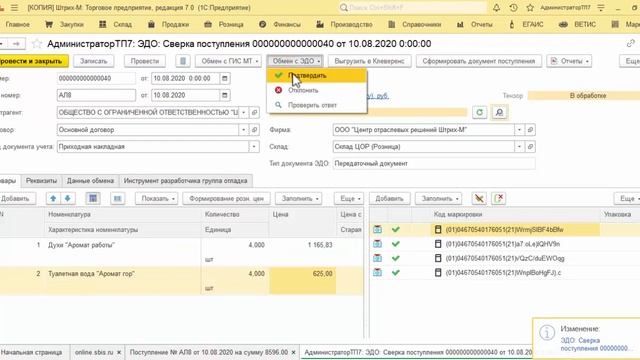The image size is (640, 360).
Task: Choose Отклонить in the ЭДО menu
Action: (317, 90)
